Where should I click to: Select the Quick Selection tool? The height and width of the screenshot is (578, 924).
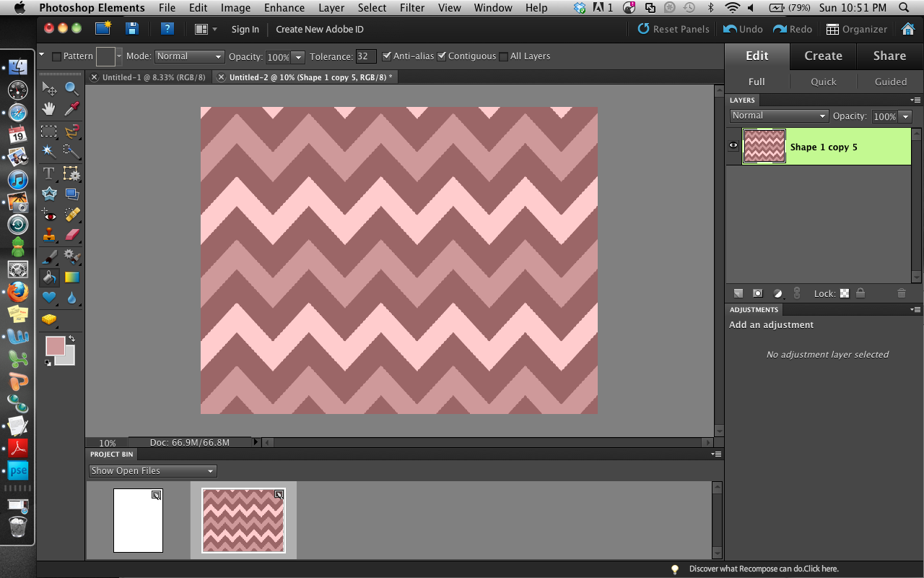click(71, 152)
